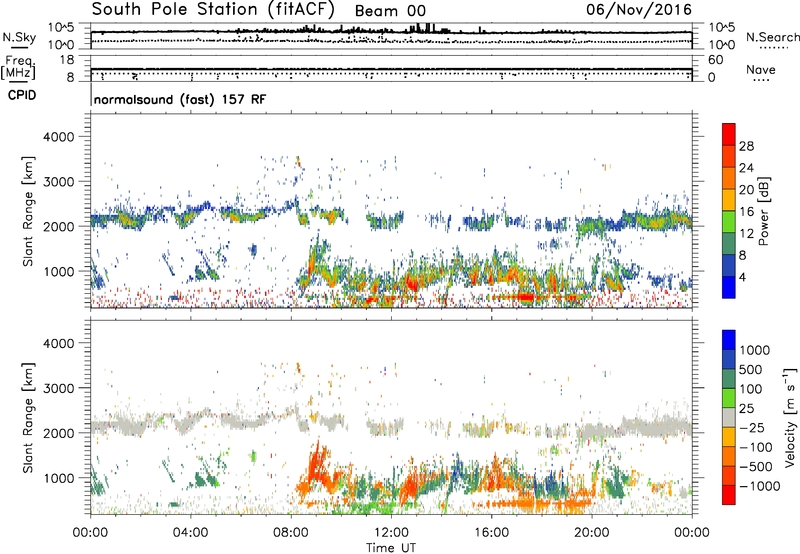
Task: Click the "-100" label on Velocity colorbar
Action: click(x=756, y=447)
